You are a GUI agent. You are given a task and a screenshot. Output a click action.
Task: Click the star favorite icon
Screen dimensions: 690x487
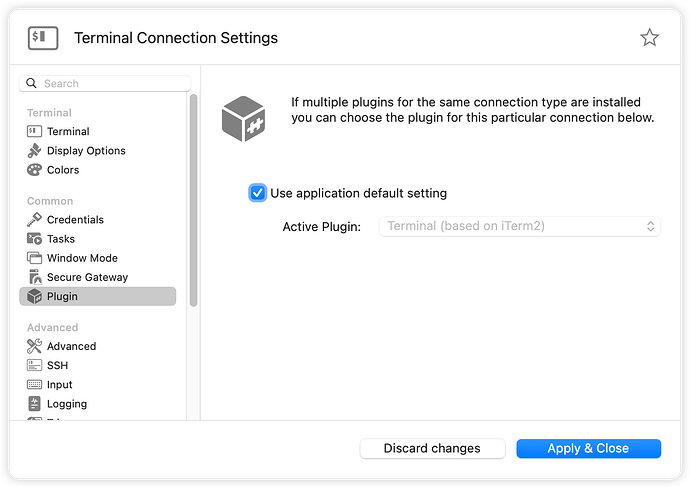[649, 38]
